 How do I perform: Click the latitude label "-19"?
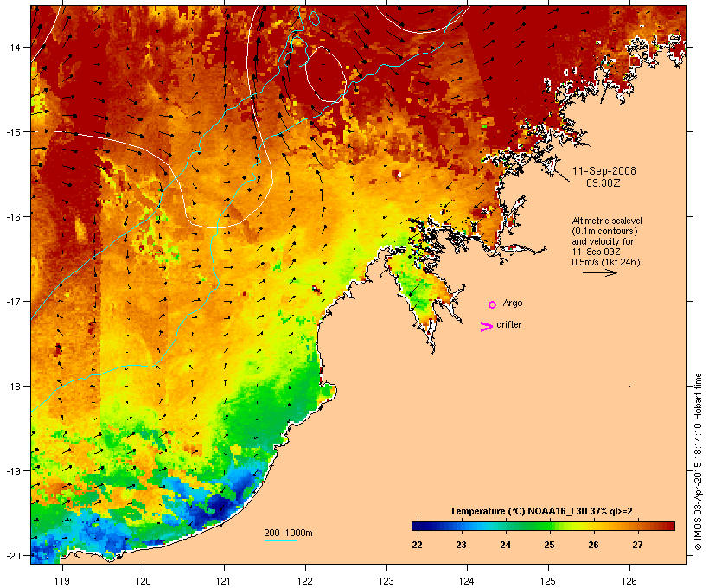pos(12,471)
